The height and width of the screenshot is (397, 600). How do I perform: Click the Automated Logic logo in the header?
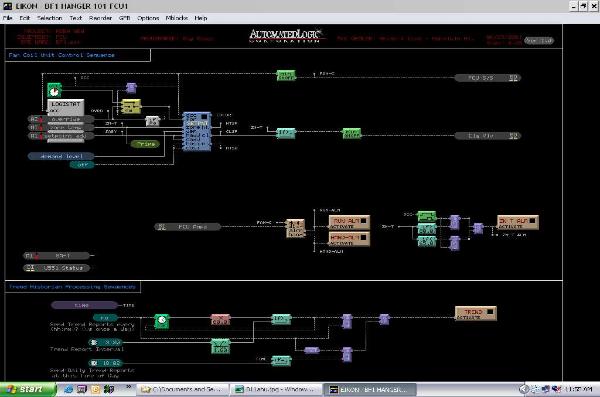tap(285, 36)
